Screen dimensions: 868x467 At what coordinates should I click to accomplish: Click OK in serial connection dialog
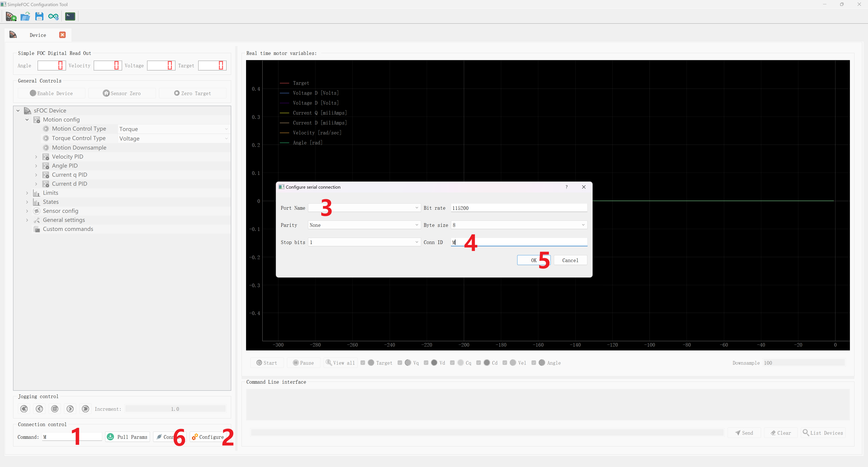[534, 260]
